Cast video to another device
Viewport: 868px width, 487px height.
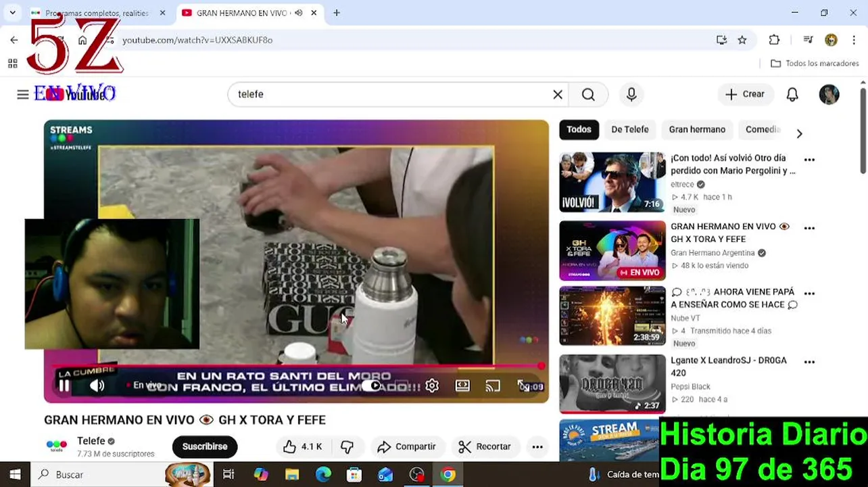493,386
